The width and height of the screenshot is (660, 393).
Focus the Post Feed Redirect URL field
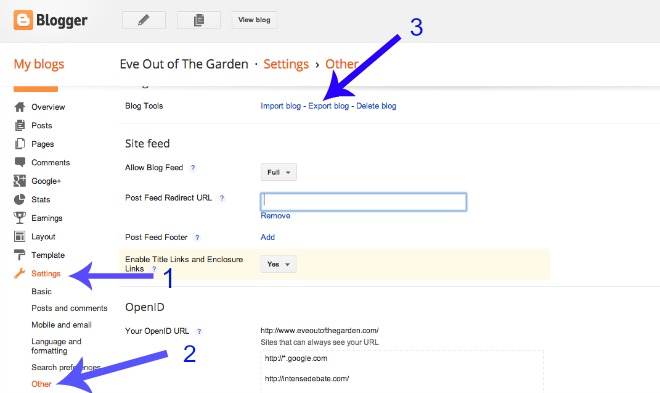[x=364, y=202]
